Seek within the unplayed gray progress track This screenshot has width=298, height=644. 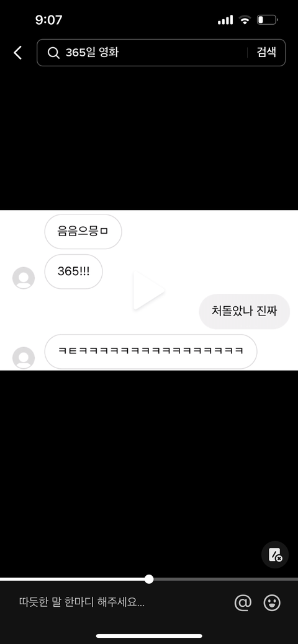[225, 579]
